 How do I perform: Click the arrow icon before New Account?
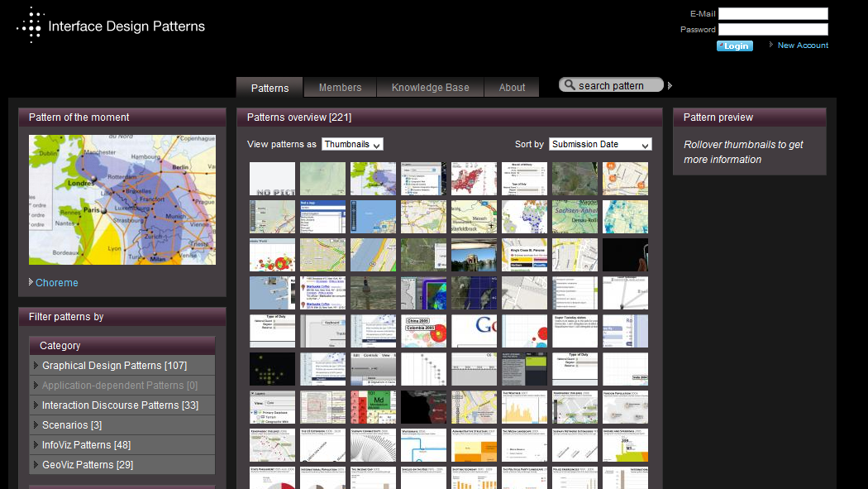pyautogui.click(x=771, y=45)
